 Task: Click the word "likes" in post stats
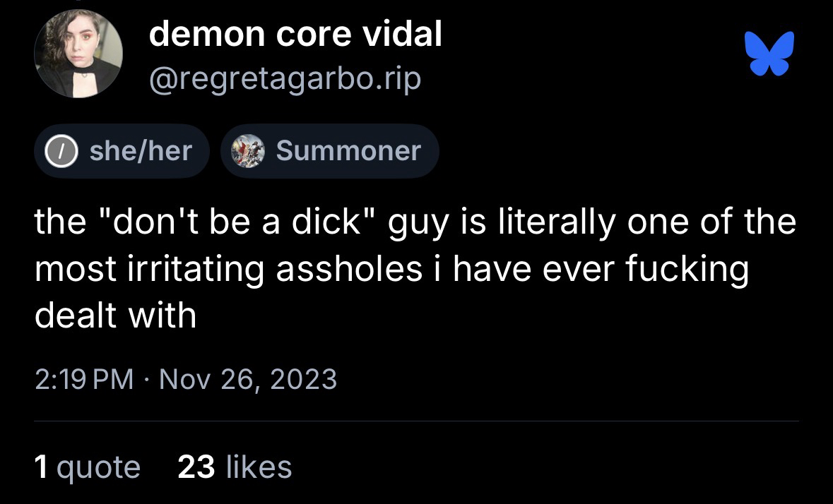coord(259,467)
